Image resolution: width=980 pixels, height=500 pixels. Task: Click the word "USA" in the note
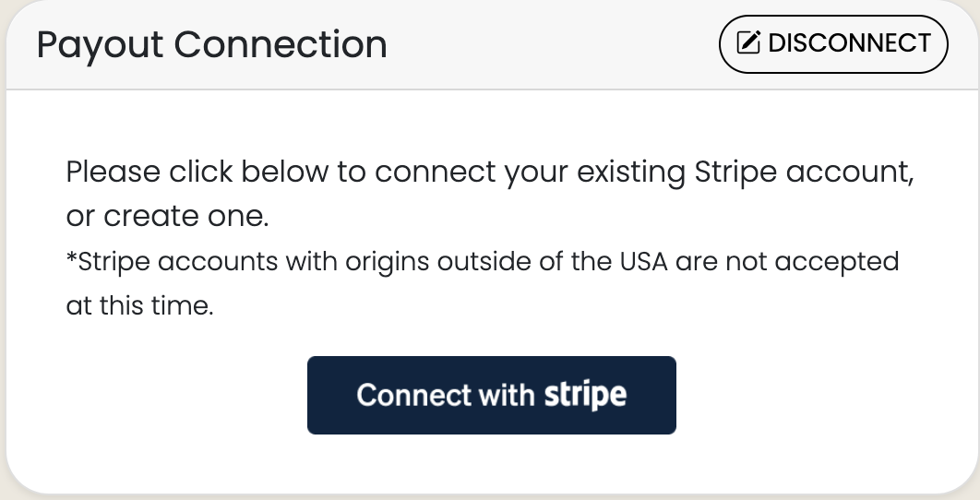644,261
